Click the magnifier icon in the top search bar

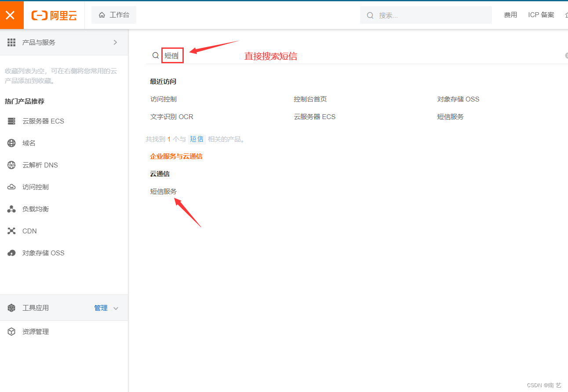click(370, 15)
